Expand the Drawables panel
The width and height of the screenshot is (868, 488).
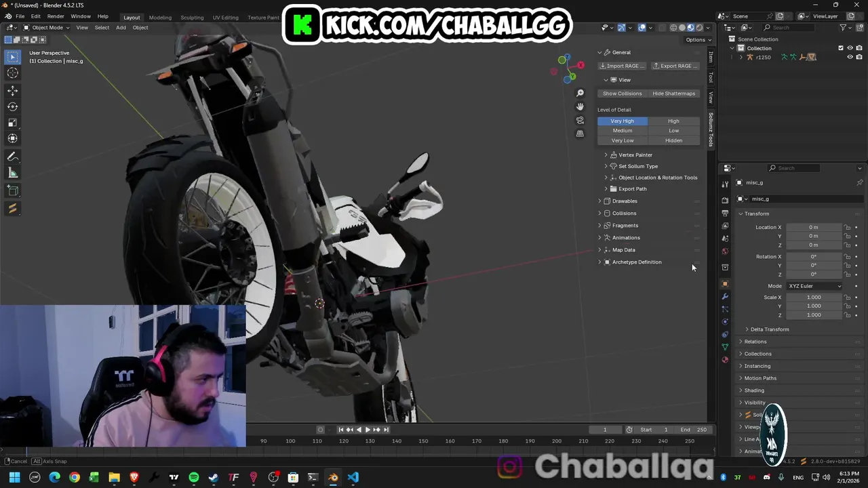point(625,201)
